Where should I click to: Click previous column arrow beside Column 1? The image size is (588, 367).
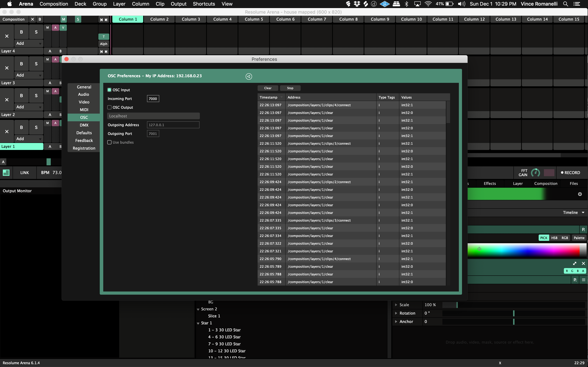(x=101, y=20)
